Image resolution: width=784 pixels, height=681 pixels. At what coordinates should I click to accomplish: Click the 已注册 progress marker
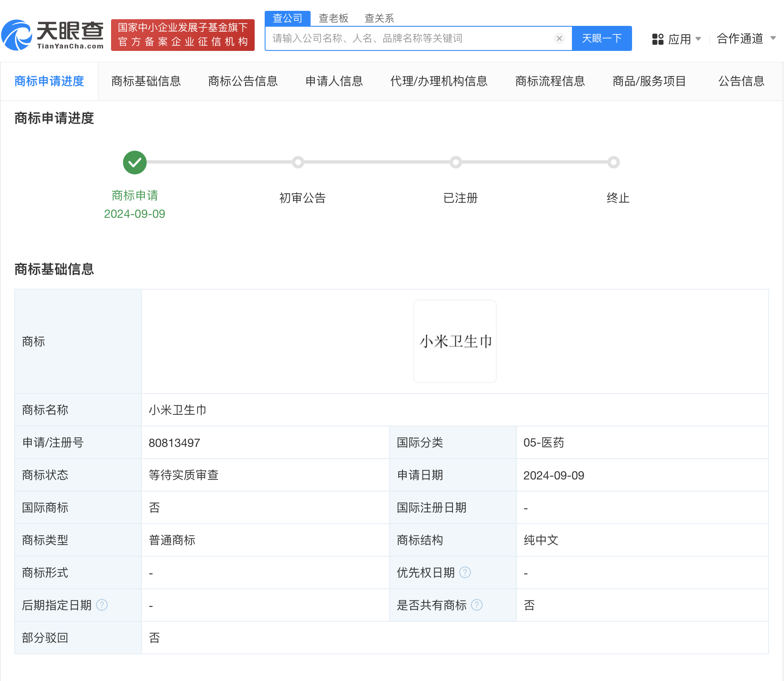point(455,162)
